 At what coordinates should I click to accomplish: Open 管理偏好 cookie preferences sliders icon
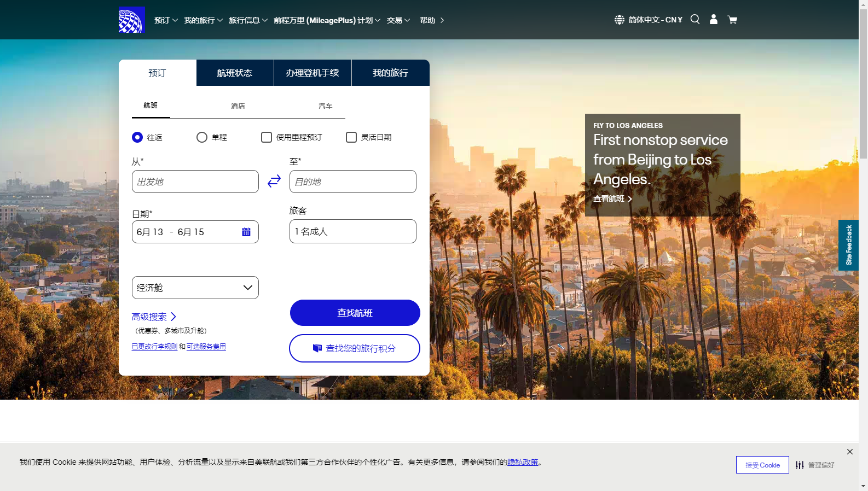tap(800, 465)
